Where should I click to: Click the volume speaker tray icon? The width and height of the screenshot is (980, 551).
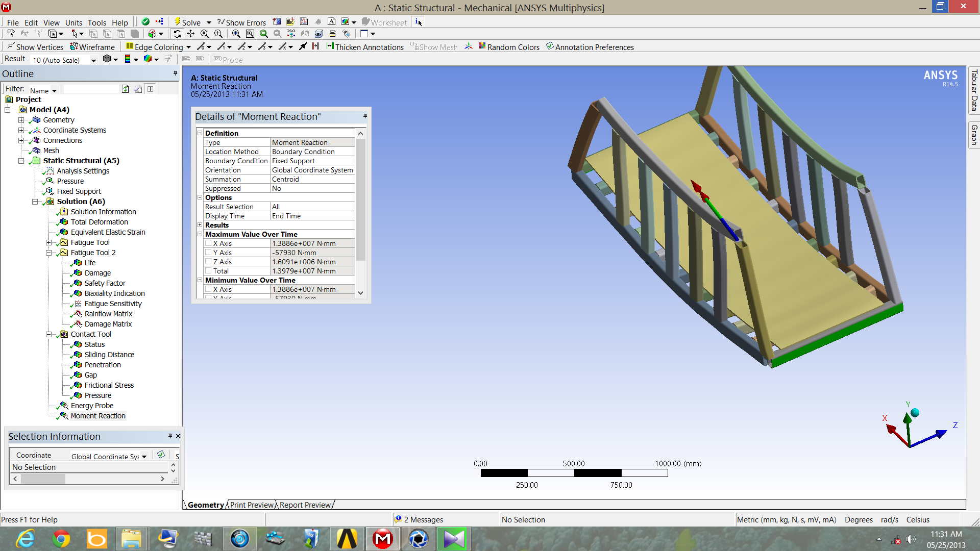pos(911,539)
